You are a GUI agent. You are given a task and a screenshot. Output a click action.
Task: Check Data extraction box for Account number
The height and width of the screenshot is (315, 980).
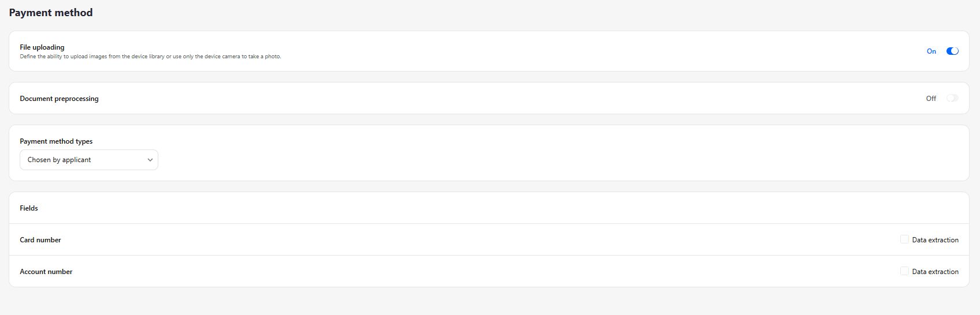pyautogui.click(x=904, y=271)
